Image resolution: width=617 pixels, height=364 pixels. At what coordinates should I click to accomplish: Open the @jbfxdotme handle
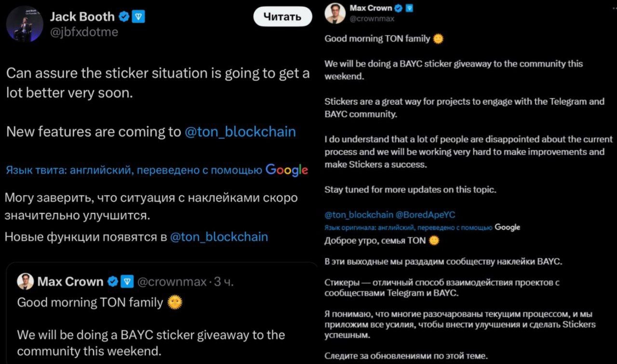(84, 32)
